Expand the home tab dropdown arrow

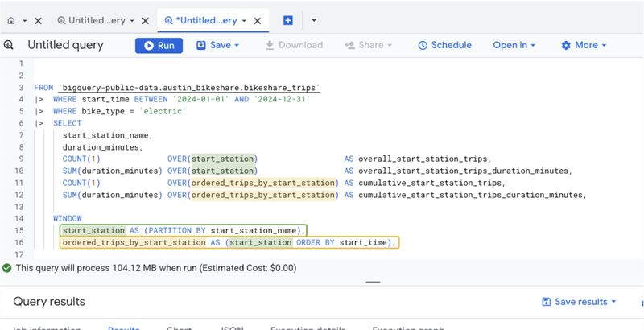pos(25,20)
